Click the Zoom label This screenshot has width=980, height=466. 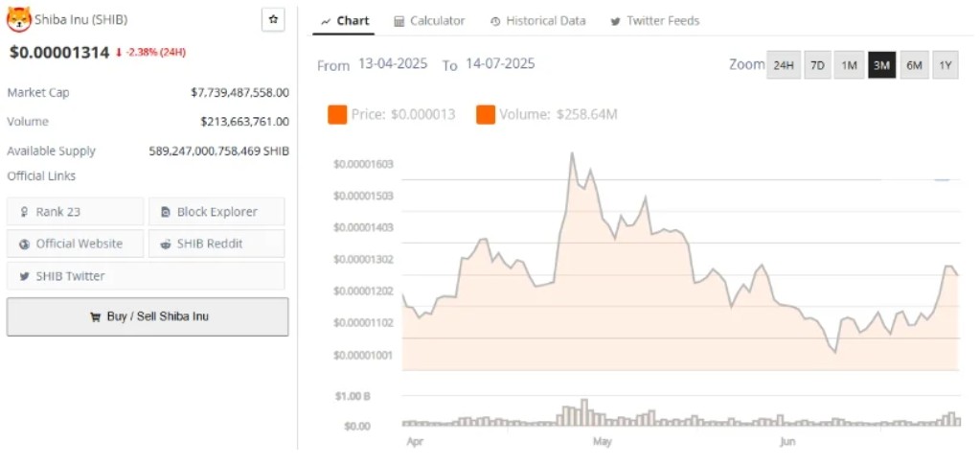(747, 64)
